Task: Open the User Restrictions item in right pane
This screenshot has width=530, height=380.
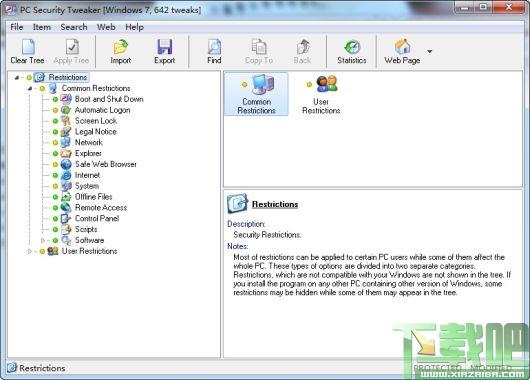Action: click(321, 94)
